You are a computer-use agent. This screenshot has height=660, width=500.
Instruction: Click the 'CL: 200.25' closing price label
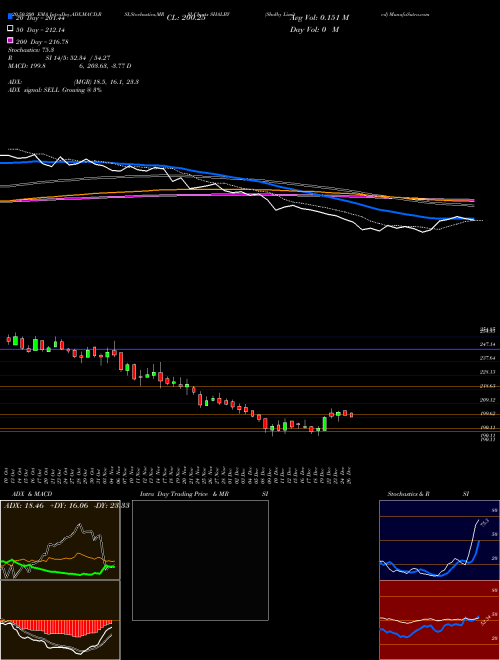[186, 18]
